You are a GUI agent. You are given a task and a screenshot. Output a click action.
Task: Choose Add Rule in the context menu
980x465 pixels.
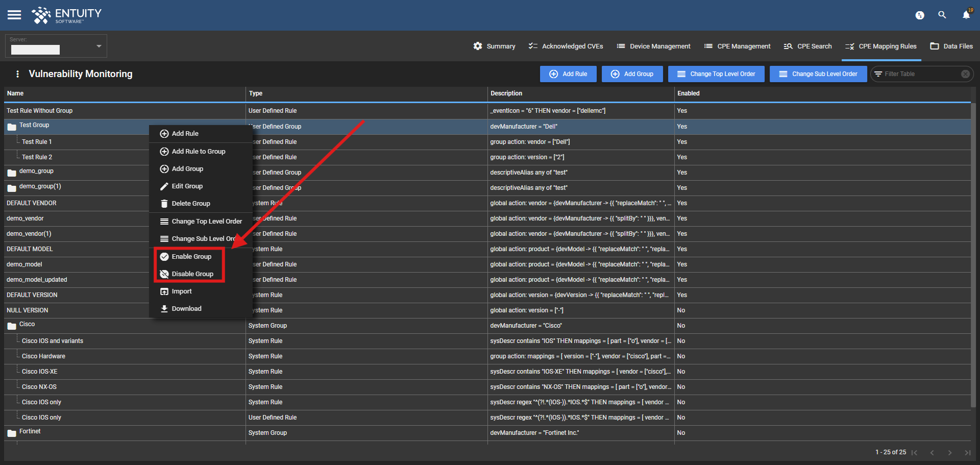[201, 134]
